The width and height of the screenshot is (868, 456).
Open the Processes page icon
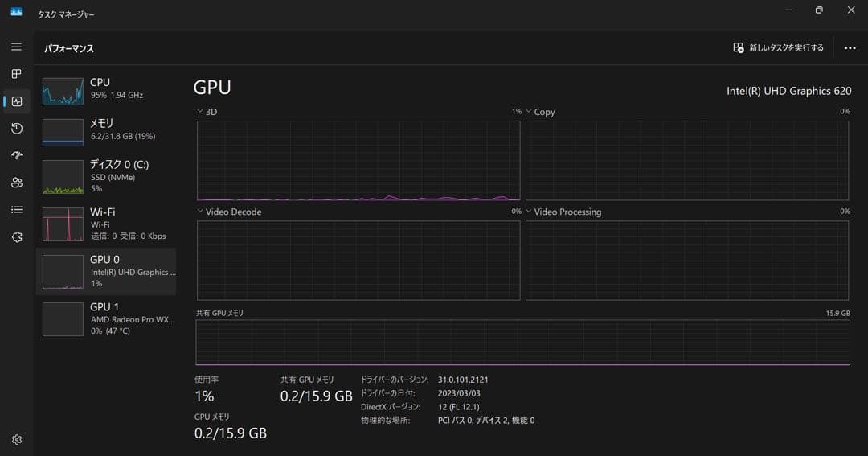pos(17,74)
